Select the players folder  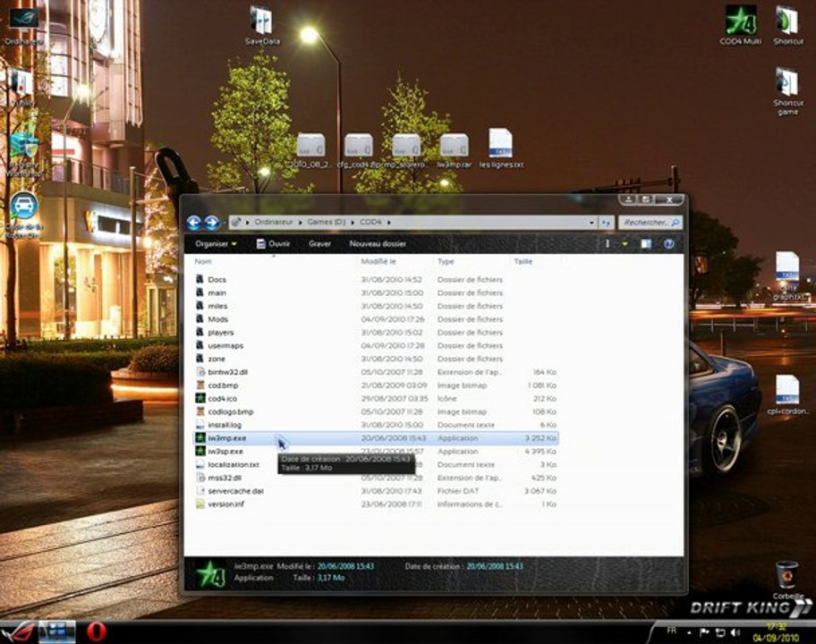tap(221, 333)
